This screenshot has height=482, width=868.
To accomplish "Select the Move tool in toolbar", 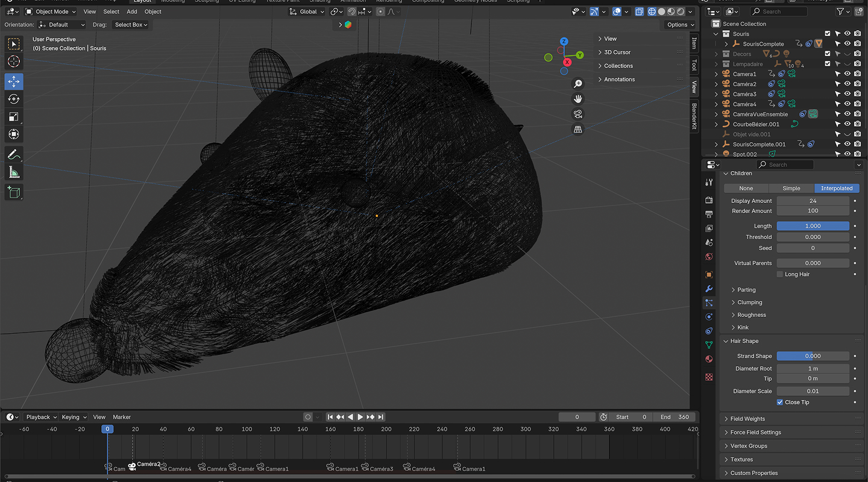I will click(14, 81).
